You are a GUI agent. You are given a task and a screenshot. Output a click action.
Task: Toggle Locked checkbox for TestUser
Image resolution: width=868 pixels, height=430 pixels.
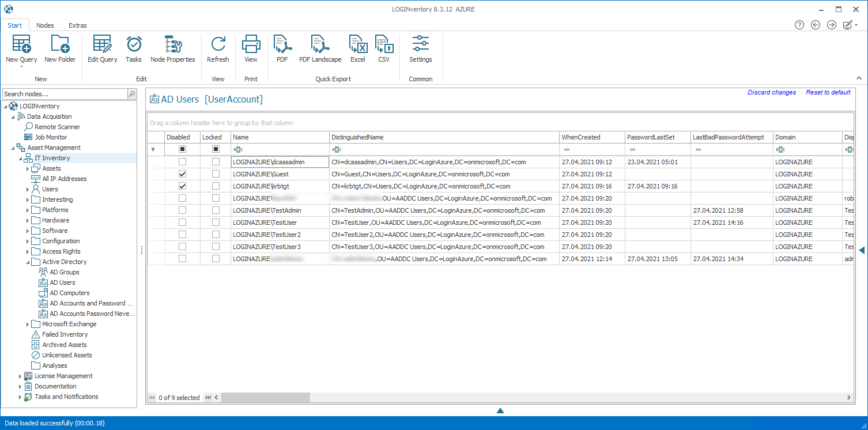tap(216, 222)
